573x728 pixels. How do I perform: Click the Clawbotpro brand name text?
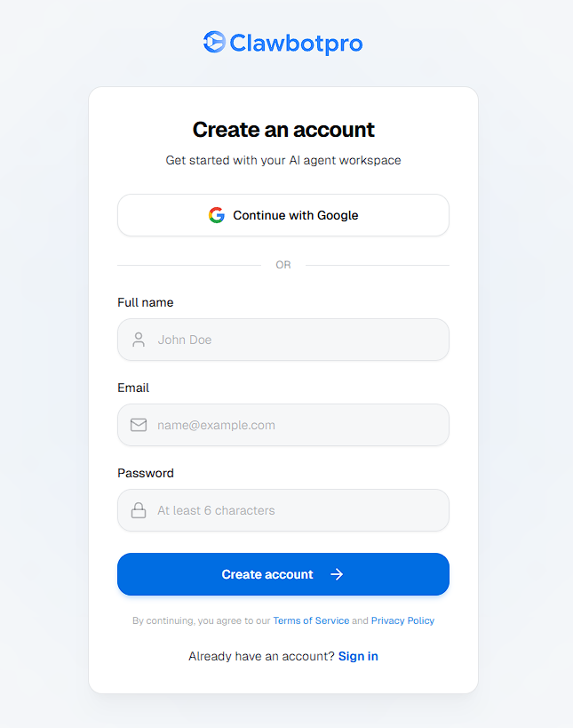296,44
